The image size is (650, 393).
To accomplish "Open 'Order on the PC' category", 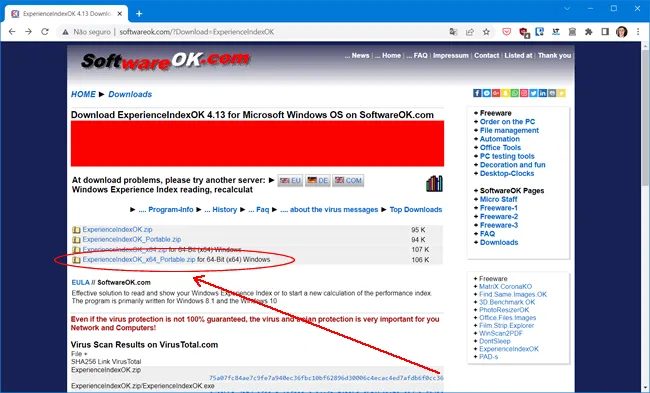I will (507, 122).
